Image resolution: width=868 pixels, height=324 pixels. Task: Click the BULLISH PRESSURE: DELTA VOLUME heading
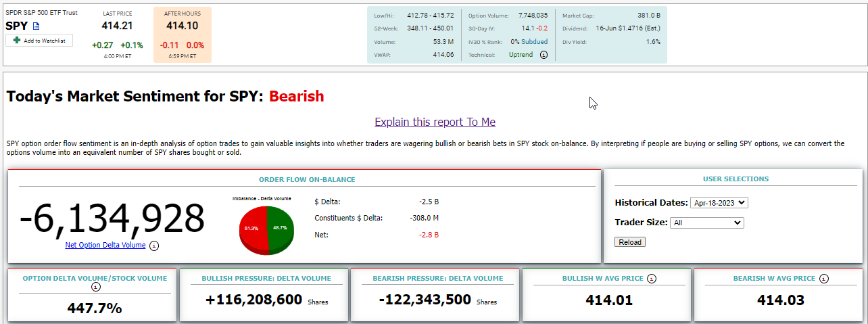[266, 278]
